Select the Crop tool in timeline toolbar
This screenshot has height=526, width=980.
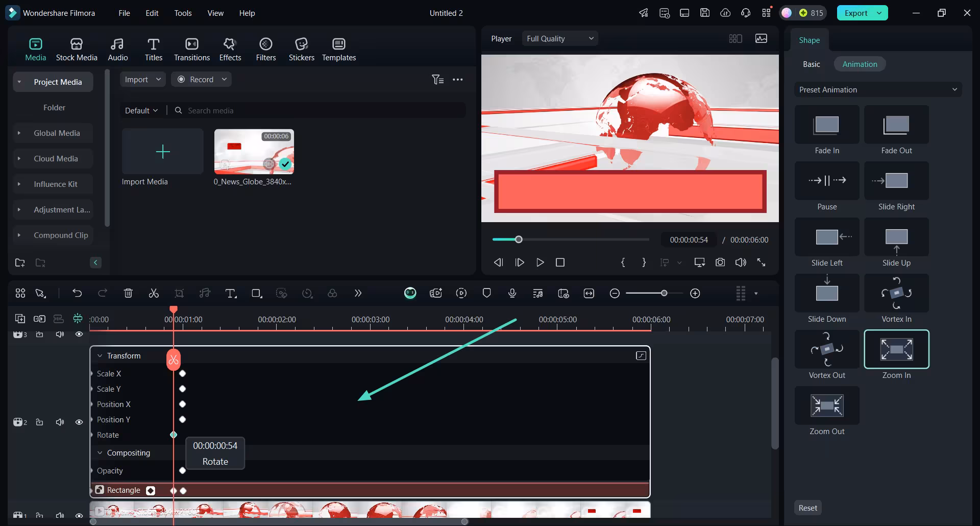coord(179,293)
